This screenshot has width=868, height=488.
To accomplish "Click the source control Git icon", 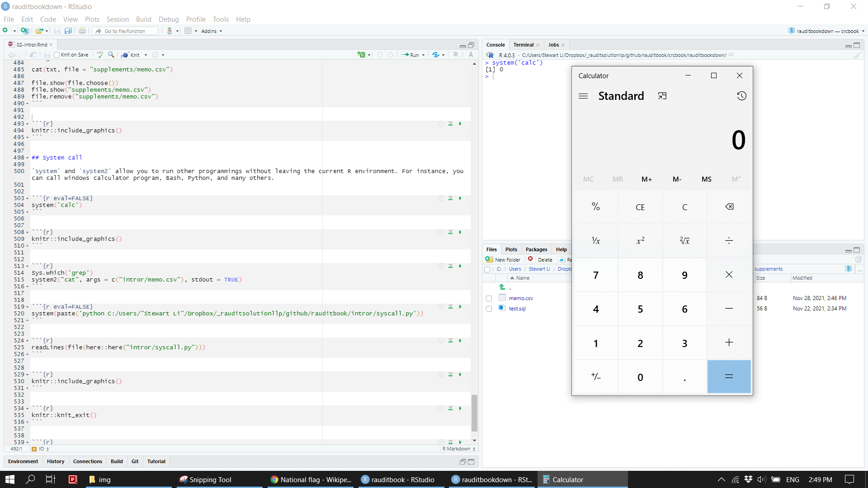I will click(135, 461).
